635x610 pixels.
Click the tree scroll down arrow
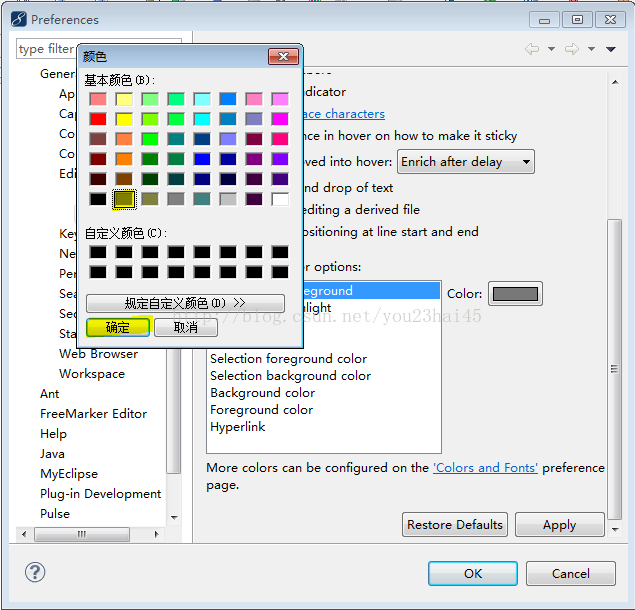click(x=175, y=518)
